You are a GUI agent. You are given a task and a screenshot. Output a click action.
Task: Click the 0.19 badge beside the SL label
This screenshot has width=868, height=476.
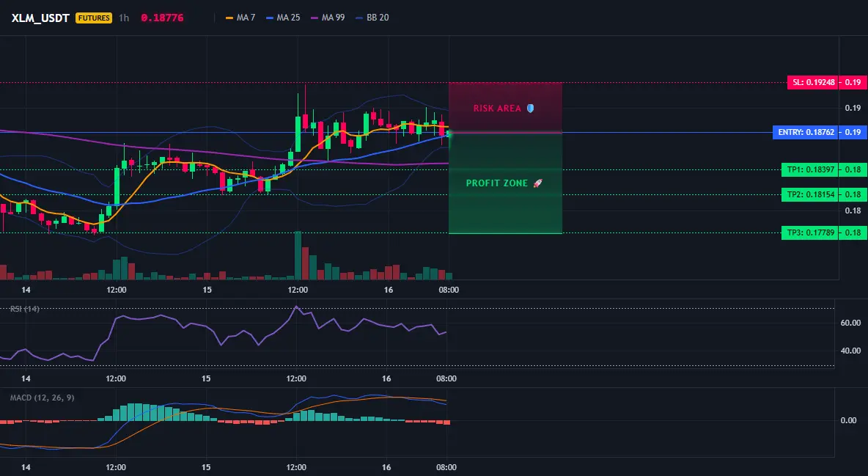853,83
